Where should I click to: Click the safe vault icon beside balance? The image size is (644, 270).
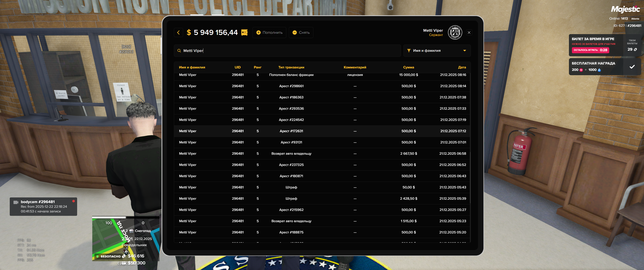244,33
